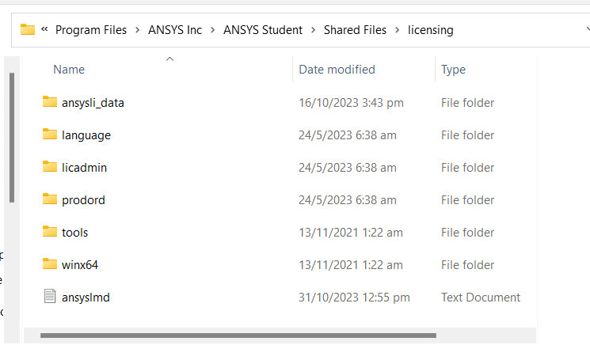Open ANSYS Student breadcrumb folder
This screenshot has height=364, width=590.
(x=263, y=30)
